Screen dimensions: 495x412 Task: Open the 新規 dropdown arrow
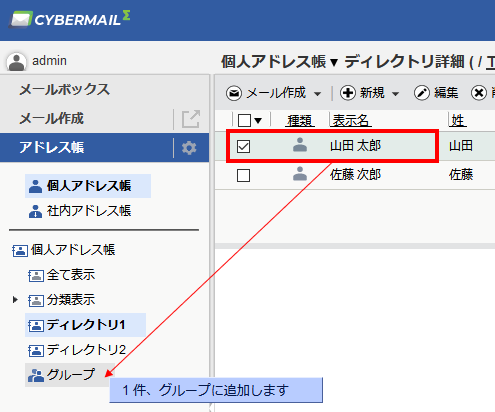395,94
